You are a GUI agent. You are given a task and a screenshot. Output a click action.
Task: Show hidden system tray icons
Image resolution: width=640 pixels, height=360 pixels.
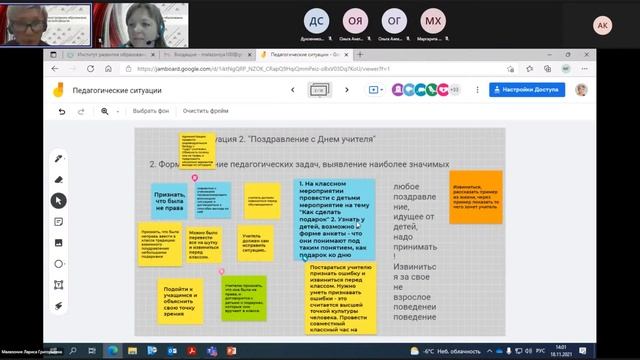coord(489,351)
